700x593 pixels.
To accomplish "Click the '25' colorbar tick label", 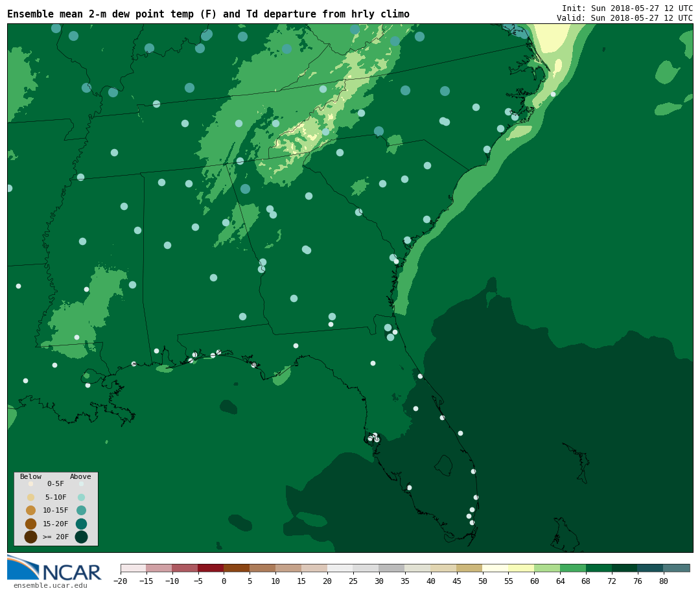I will [x=353, y=581].
